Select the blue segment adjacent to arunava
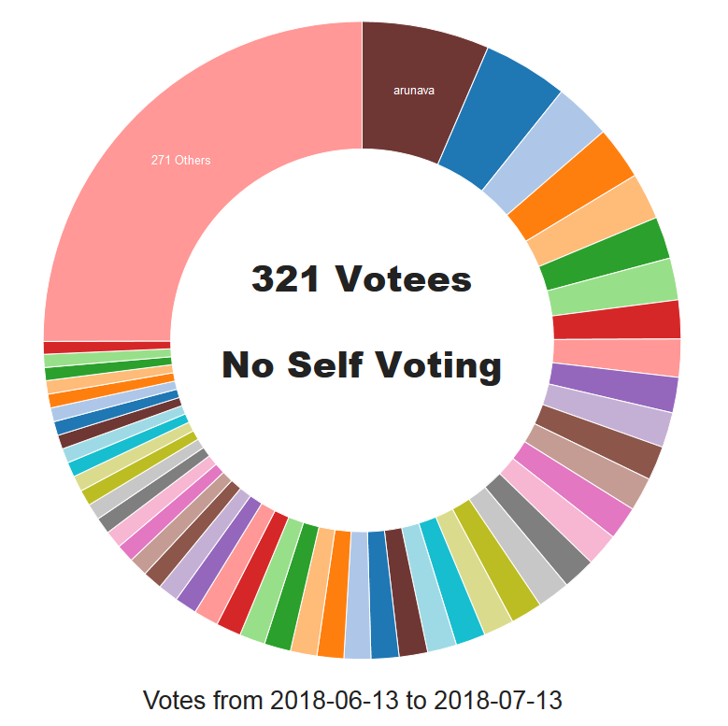 (499, 119)
